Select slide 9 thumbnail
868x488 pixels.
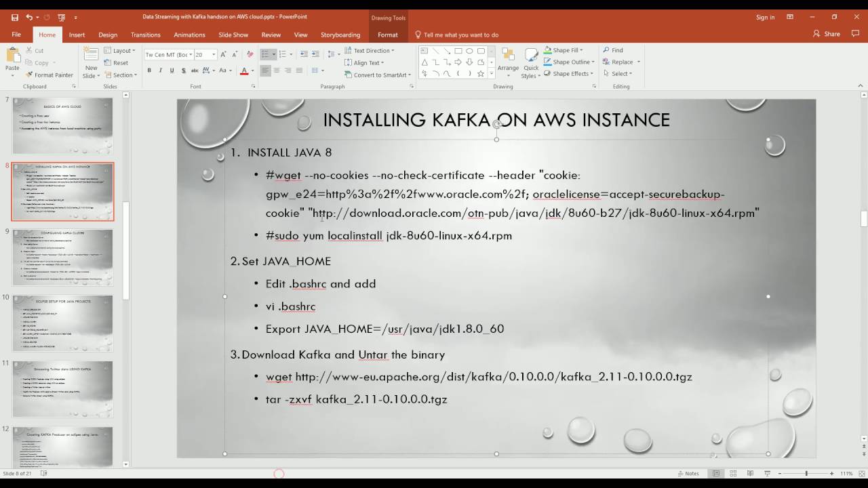[x=62, y=257]
